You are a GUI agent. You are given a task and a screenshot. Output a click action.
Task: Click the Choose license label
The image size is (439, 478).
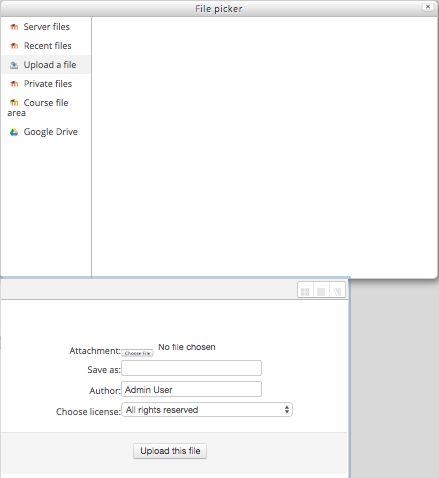tap(88, 412)
